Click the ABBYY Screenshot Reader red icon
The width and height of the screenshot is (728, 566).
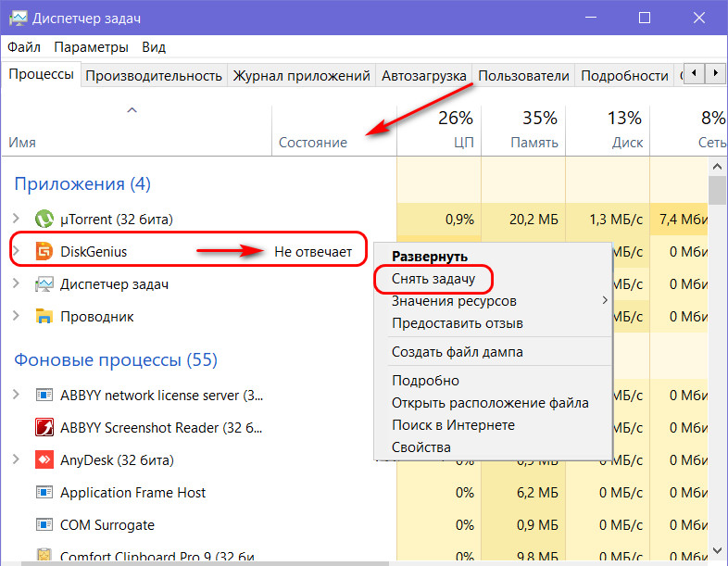click(x=44, y=428)
